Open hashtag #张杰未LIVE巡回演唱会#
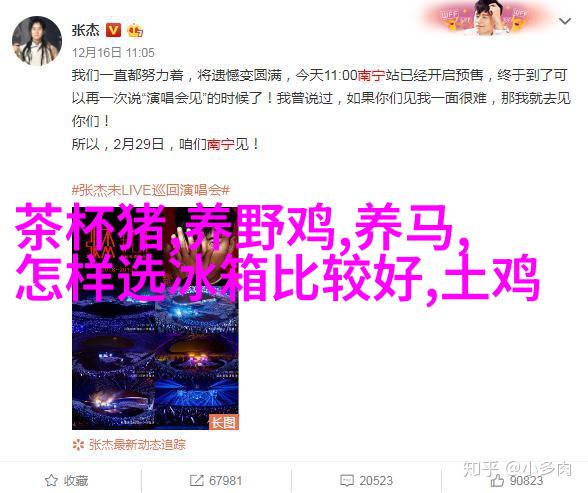Viewport: 588px width, 493px height. [151, 190]
